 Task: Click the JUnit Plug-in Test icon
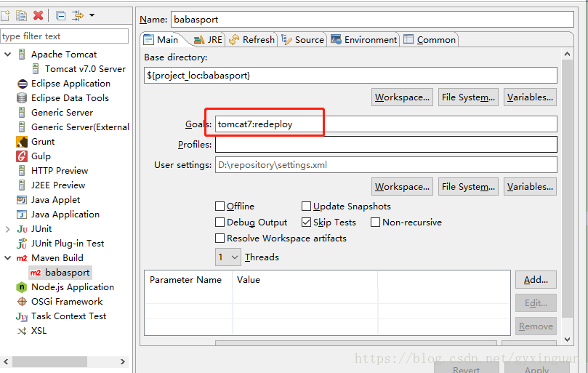click(22, 244)
